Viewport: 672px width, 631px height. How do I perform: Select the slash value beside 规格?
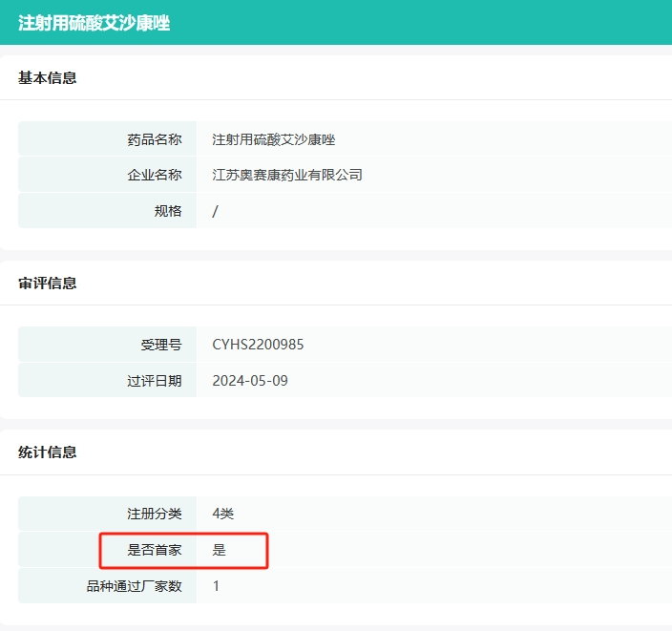(215, 211)
